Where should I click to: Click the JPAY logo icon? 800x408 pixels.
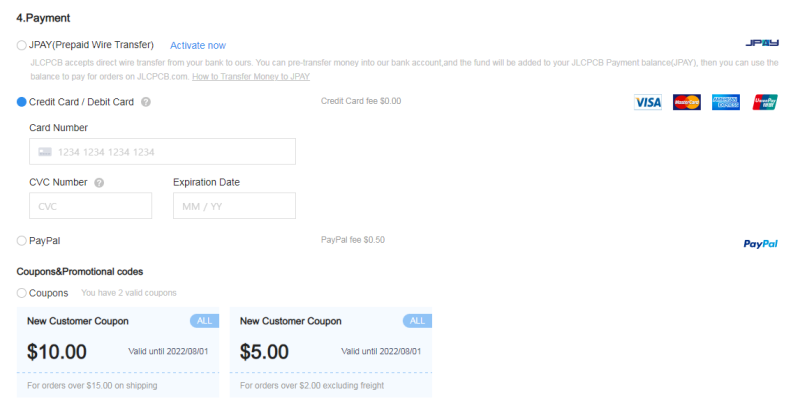[762, 44]
